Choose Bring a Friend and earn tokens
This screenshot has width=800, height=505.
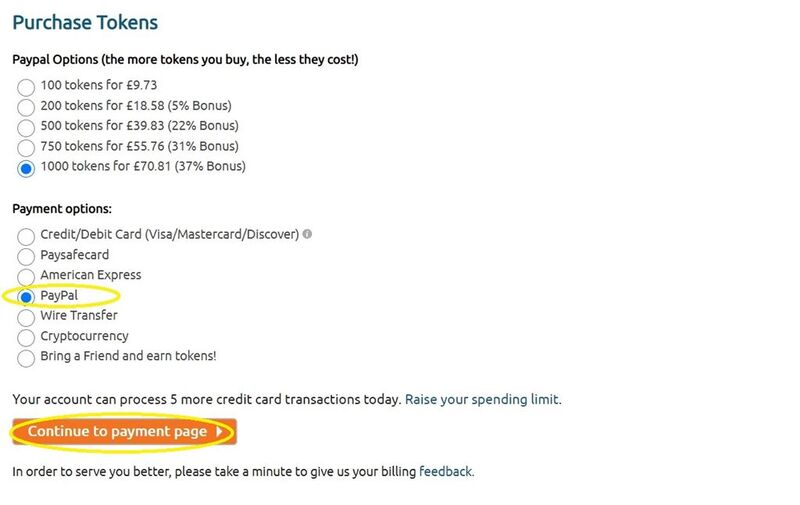tap(26, 358)
